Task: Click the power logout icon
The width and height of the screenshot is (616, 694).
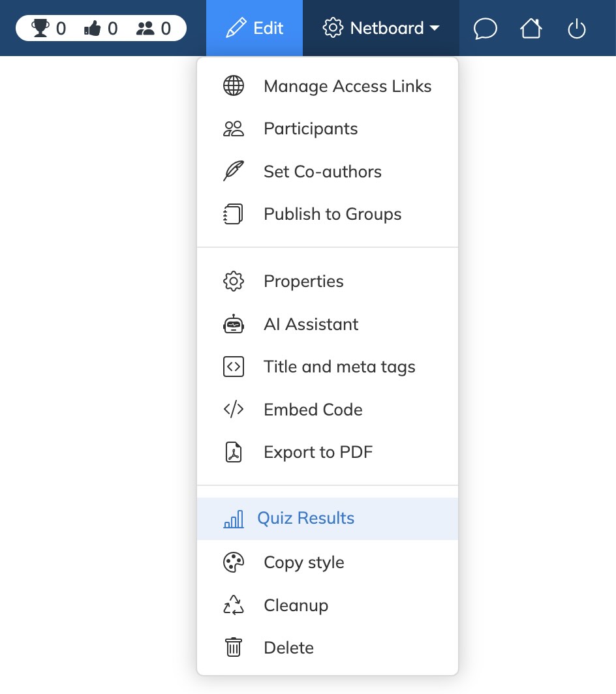Action: pyautogui.click(x=577, y=29)
